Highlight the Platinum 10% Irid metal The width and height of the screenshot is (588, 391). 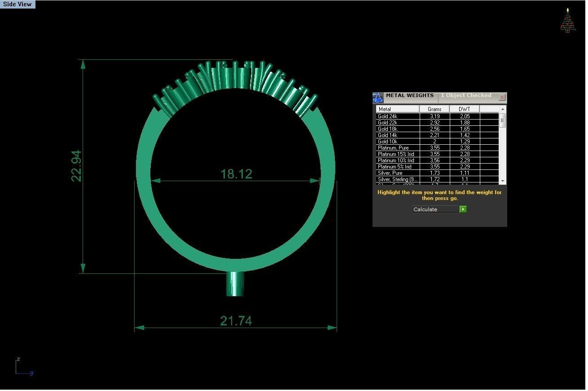pos(438,160)
